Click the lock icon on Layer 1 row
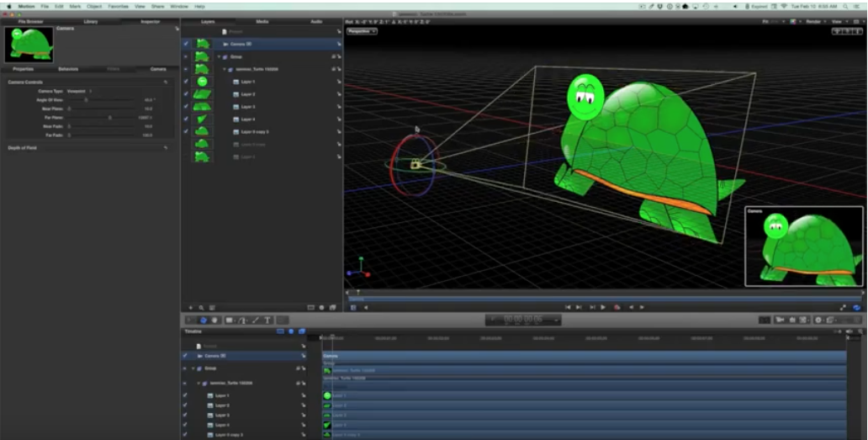Viewport: 868px width, 440px height. (x=338, y=82)
